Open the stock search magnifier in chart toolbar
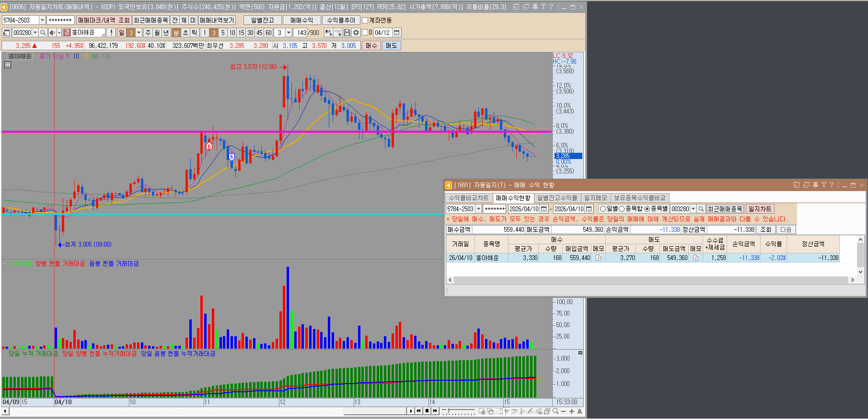This screenshot has height=420, width=868. 43,33
